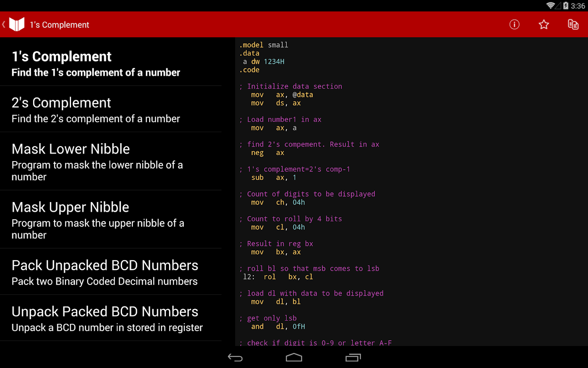Open the info icon in the toolbar
This screenshot has height=368, width=588.
pos(514,25)
